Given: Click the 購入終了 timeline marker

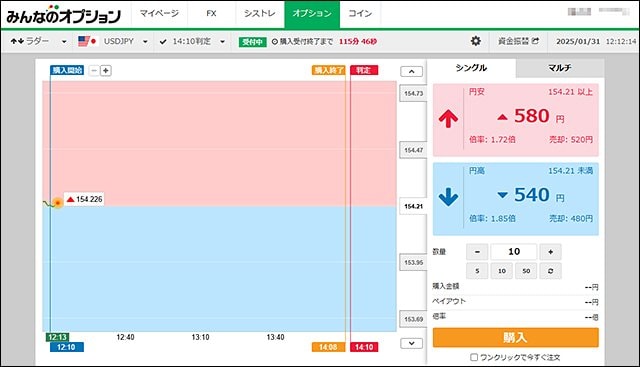Looking at the screenshot, I should pos(329,70).
